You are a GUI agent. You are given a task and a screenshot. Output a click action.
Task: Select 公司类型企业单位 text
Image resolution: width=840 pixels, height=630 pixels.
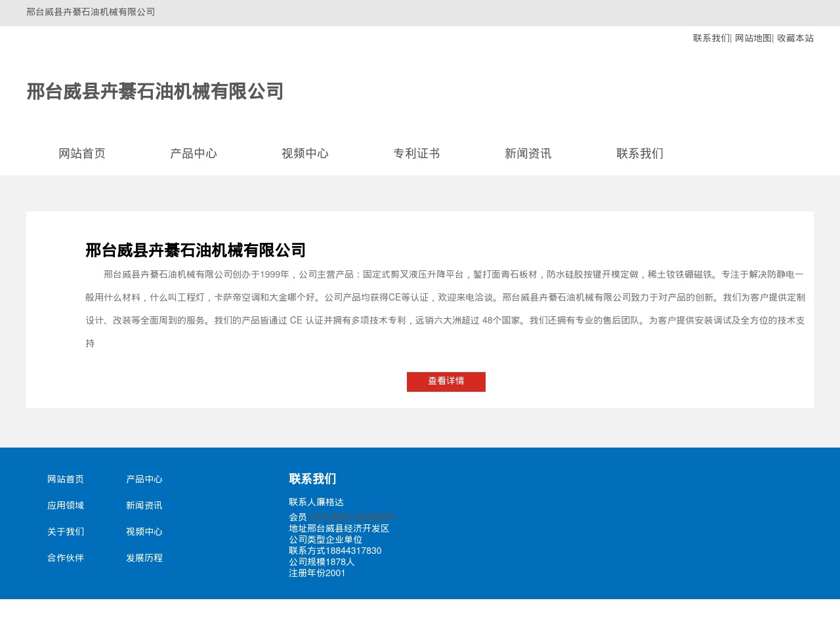(x=325, y=539)
